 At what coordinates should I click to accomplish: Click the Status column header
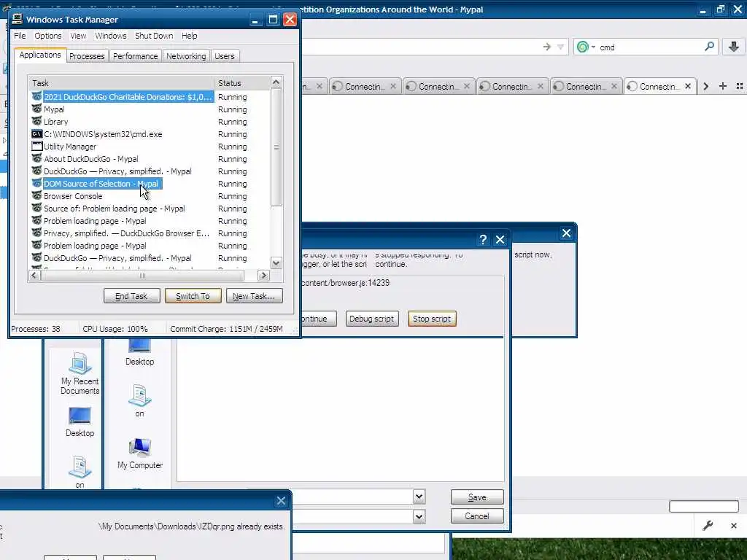[242, 83]
